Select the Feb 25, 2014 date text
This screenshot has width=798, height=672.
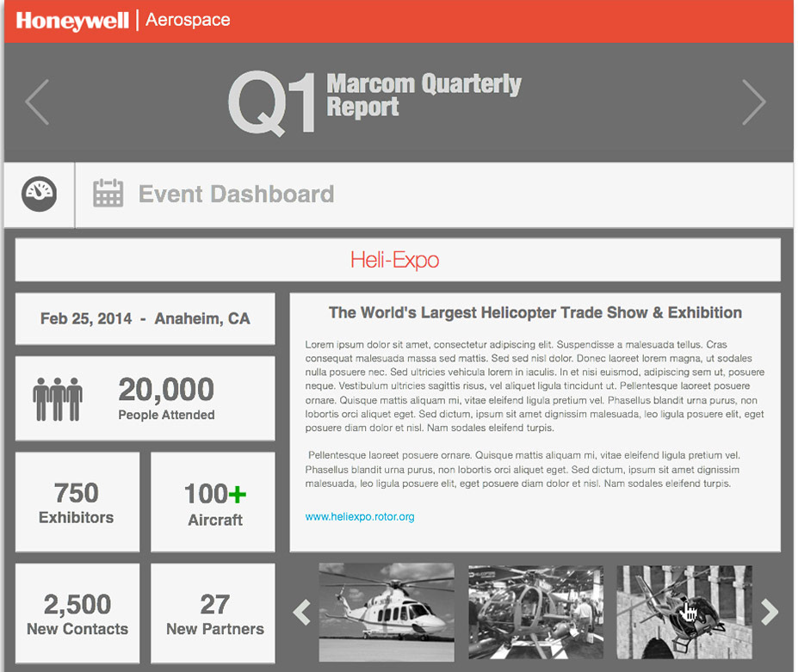coord(86,319)
